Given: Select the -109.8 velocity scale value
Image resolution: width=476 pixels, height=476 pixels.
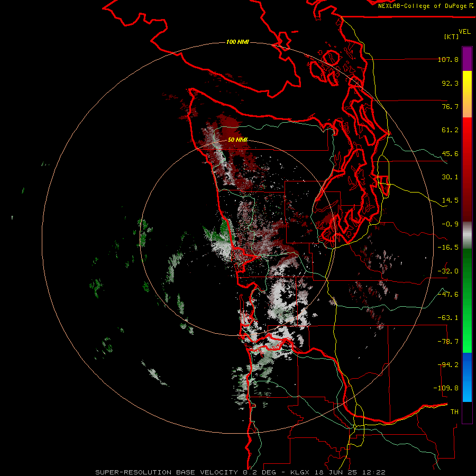Looking at the screenshot, I should [446, 388].
